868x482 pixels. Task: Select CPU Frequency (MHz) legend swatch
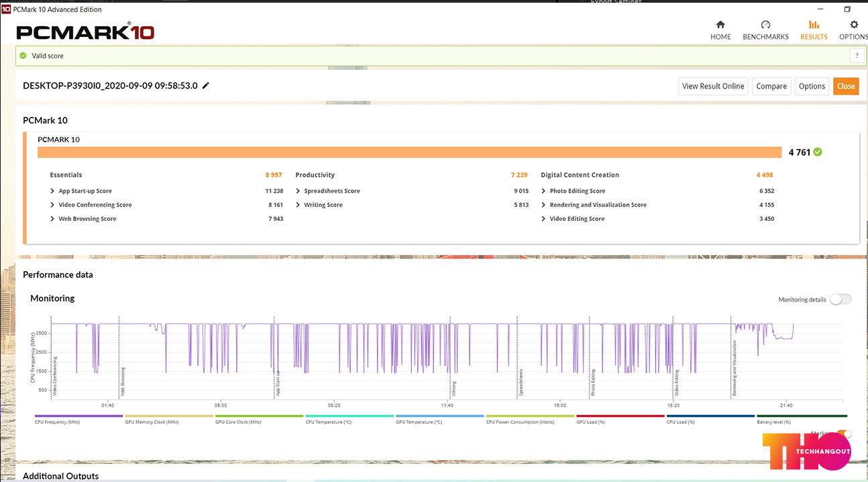click(x=78, y=416)
